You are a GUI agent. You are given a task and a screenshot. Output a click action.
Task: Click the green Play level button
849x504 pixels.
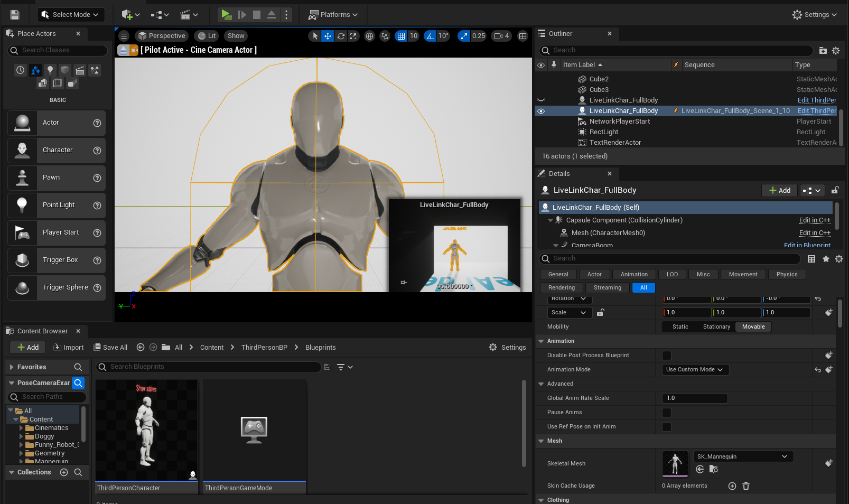click(226, 15)
